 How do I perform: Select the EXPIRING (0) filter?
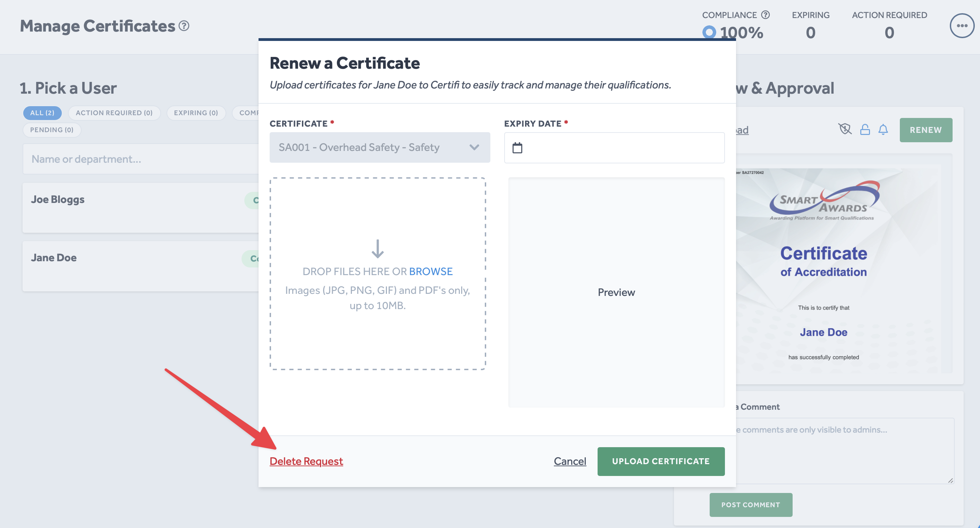tap(196, 113)
